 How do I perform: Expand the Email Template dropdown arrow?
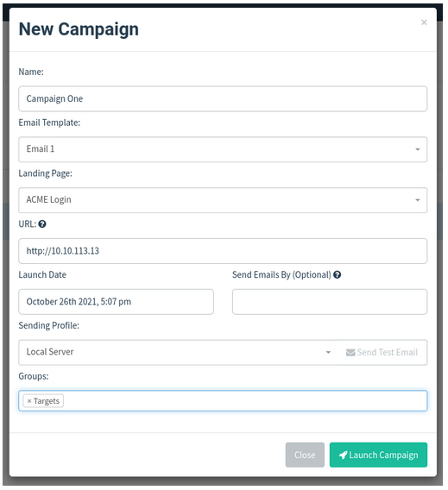418,149
